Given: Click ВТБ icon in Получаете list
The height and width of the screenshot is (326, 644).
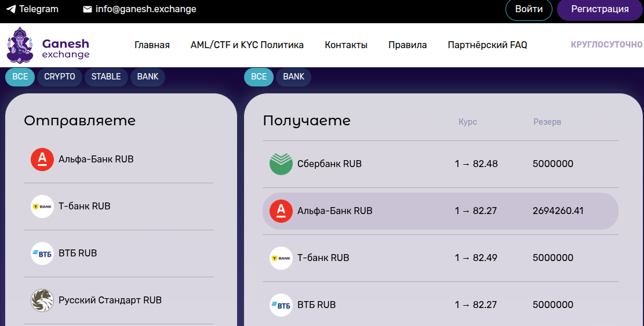Looking at the screenshot, I should (281, 305).
